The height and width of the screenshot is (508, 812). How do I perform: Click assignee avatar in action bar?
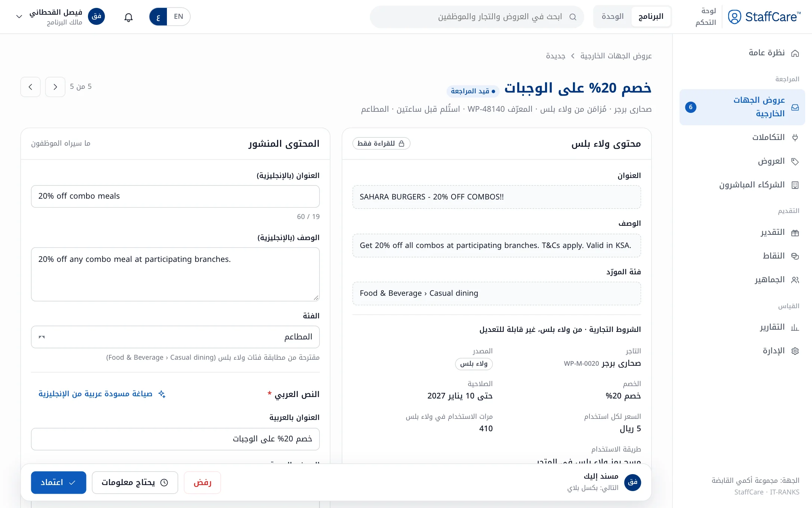(x=633, y=482)
